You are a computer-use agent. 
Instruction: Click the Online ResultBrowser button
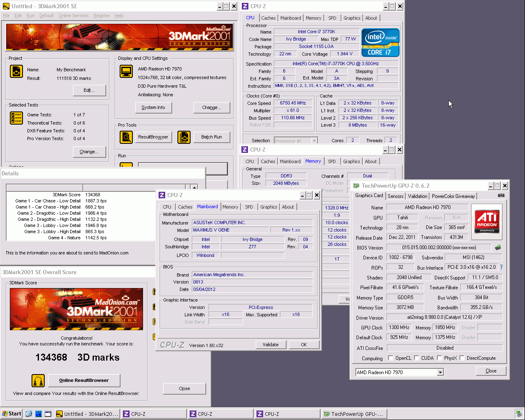pyautogui.click(x=84, y=380)
